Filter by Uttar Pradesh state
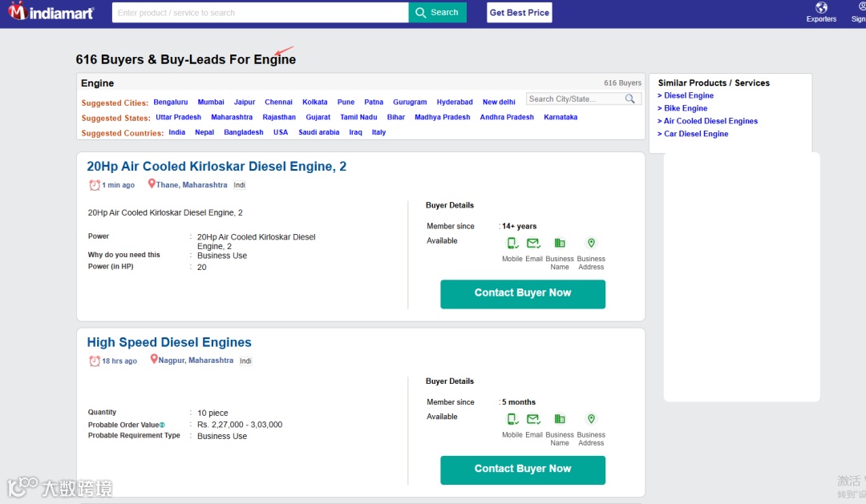This screenshot has width=866, height=504. [178, 117]
